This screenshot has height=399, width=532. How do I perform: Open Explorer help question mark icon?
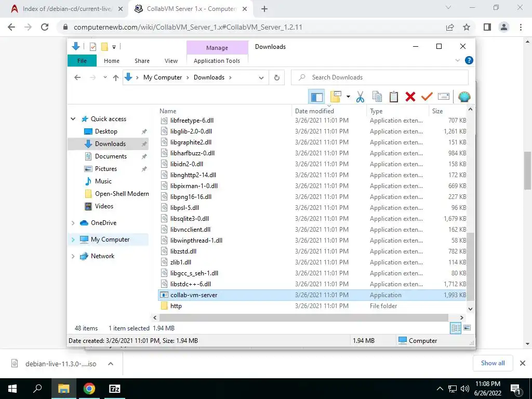[x=469, y=60]
